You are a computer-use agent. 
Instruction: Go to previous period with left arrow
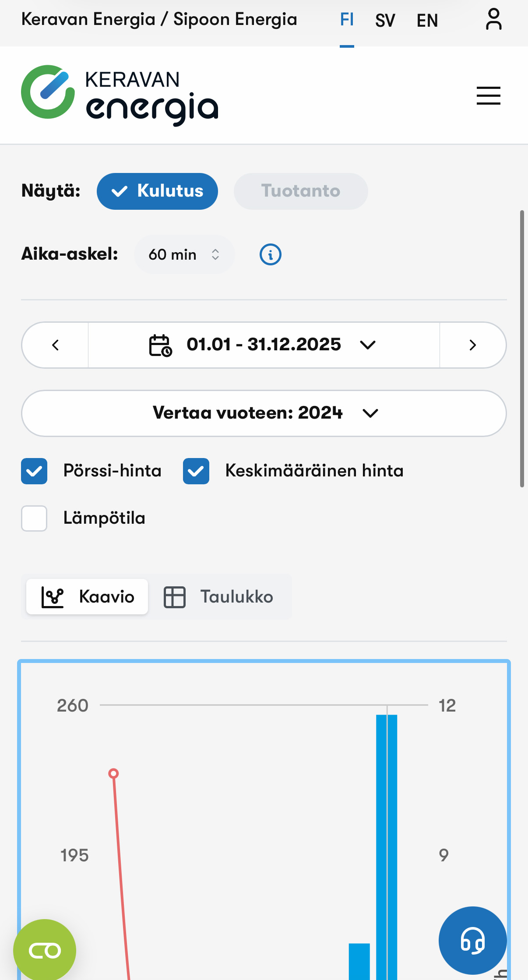coord(55,345)
